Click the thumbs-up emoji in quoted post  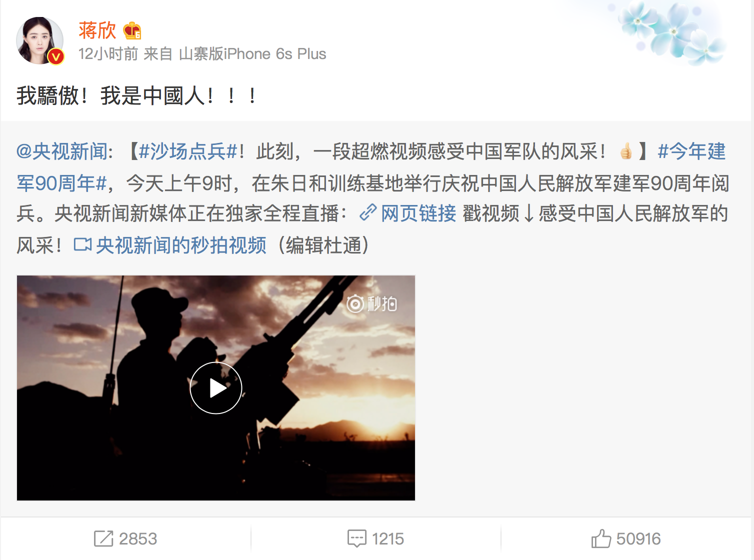tap(626, 151)
